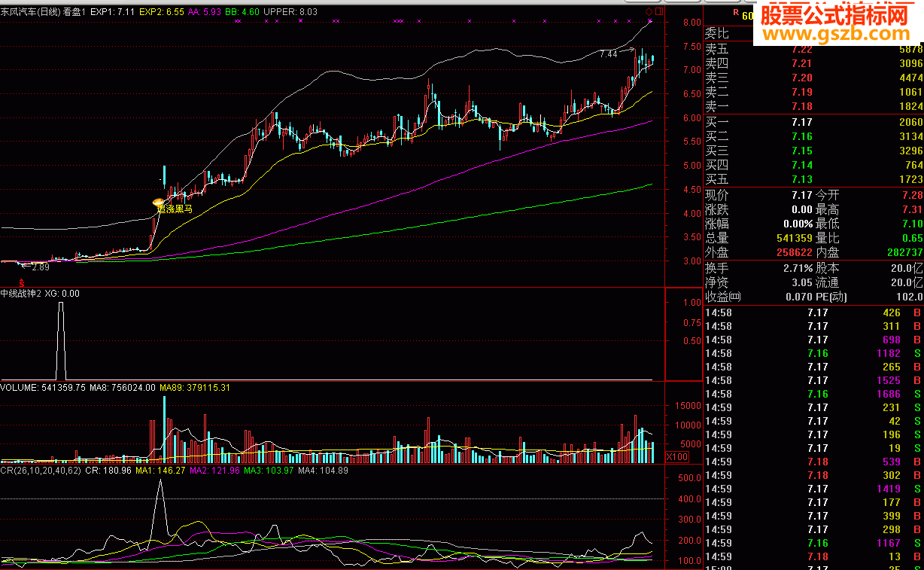Select the 14:58 sell trade with volume 1182

813,353
